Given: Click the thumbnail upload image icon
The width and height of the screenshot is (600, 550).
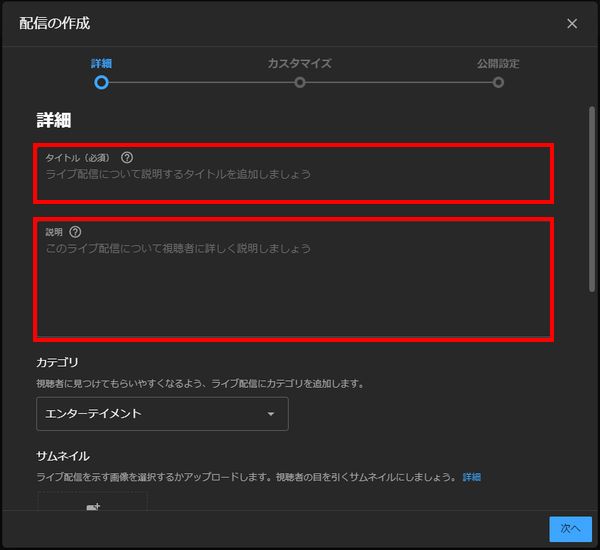Looking at the screenshot, I should point(93,507).
